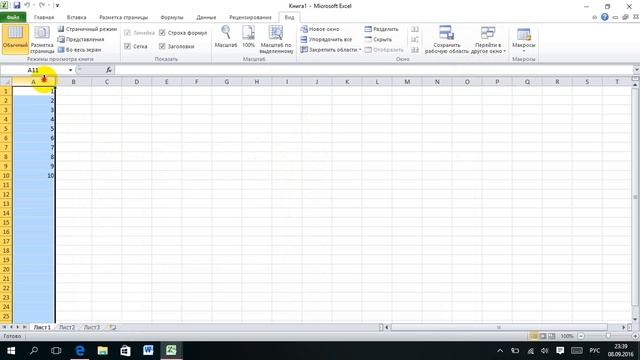
Task: Switch to Page Layout view in status bar
Action: click(542, 336)
